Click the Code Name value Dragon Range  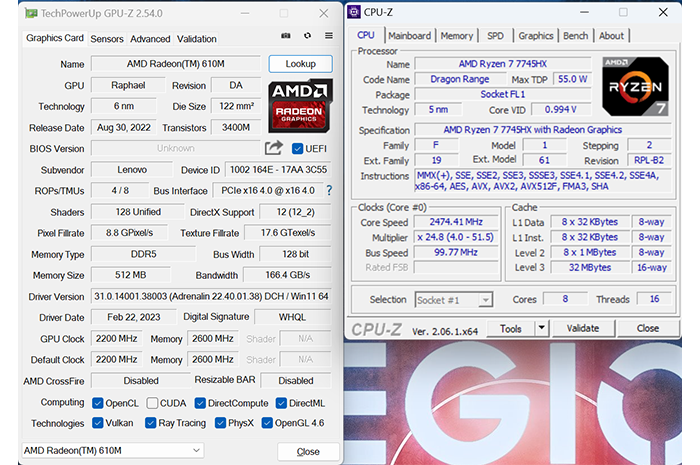(x=460, y=79)
